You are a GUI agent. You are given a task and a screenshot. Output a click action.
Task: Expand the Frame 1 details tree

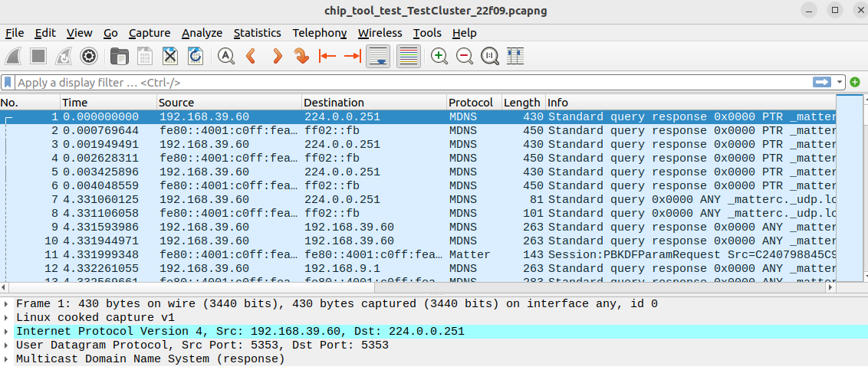pyautogui.click(x=7, y=304)
